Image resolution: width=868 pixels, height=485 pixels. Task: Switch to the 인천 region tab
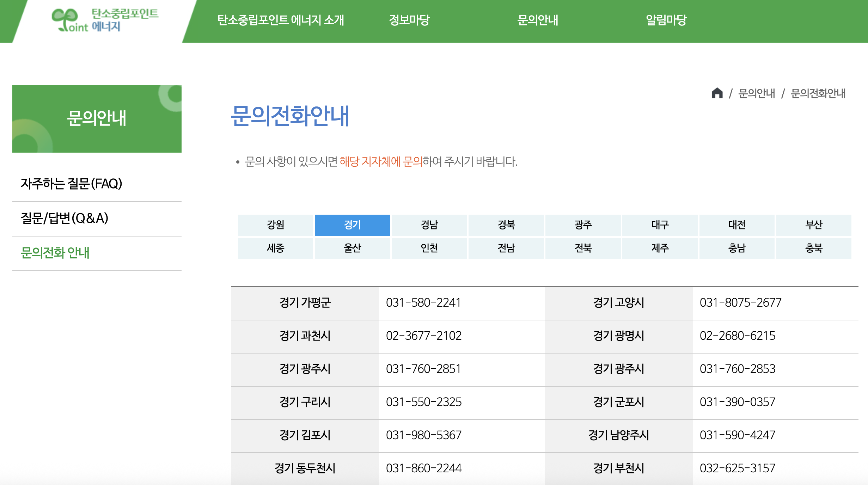click(x=429, y=248)
